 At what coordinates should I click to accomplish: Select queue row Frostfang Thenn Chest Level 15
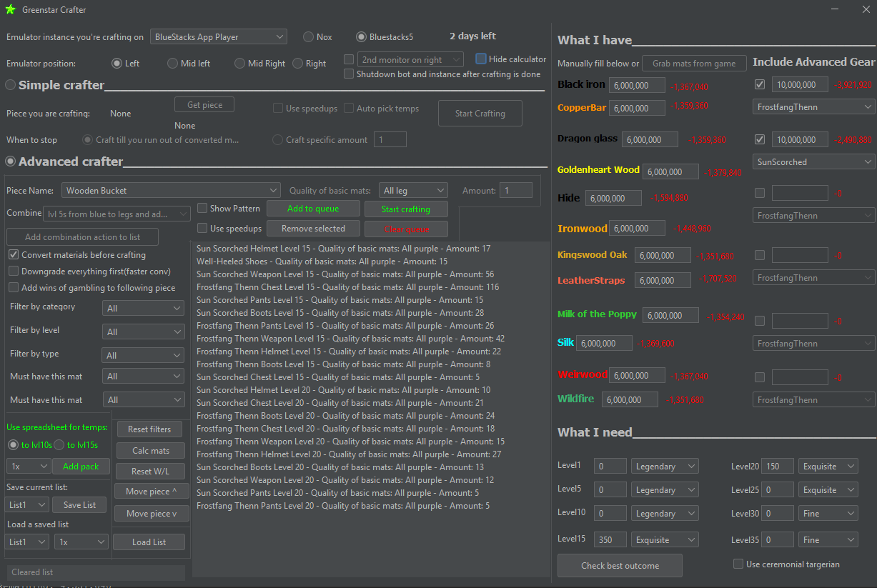348,287
